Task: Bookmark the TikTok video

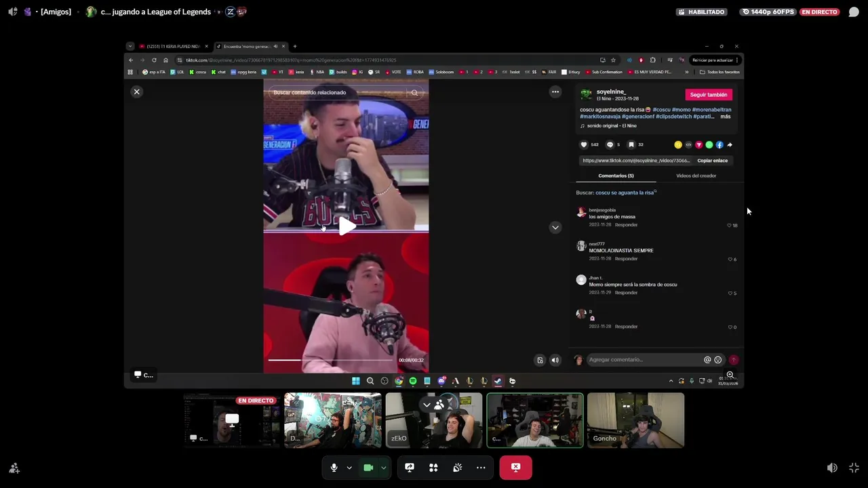Action: tap(631, 144)
